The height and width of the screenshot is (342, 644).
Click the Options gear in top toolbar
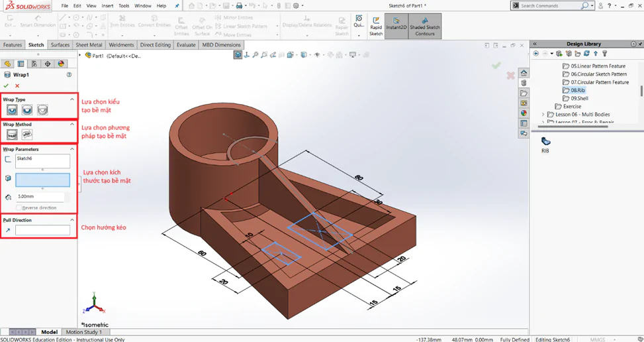(296, 6)
